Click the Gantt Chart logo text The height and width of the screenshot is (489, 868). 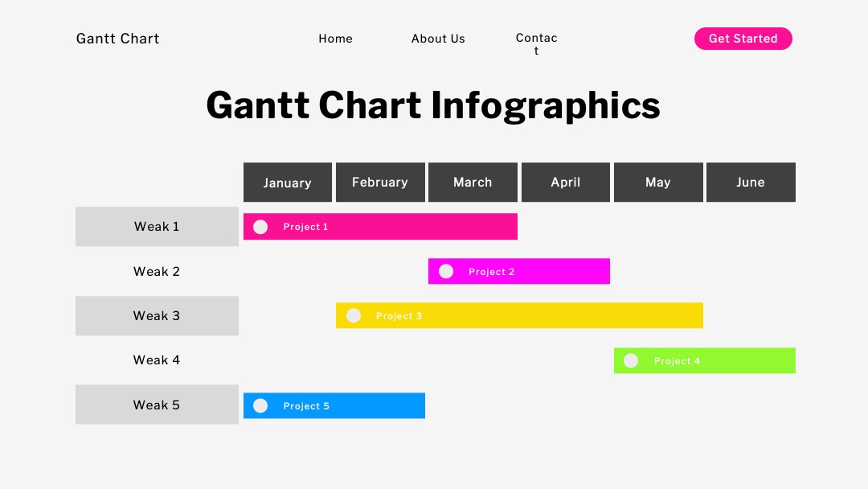click(117, 39)
